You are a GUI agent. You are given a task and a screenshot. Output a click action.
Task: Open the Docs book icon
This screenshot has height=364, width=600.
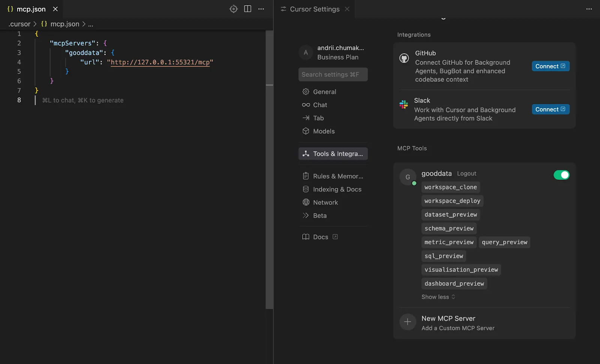tap(306, 237)
